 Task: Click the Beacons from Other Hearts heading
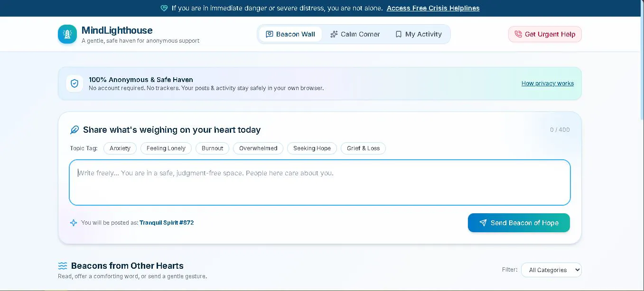point(127,266)
